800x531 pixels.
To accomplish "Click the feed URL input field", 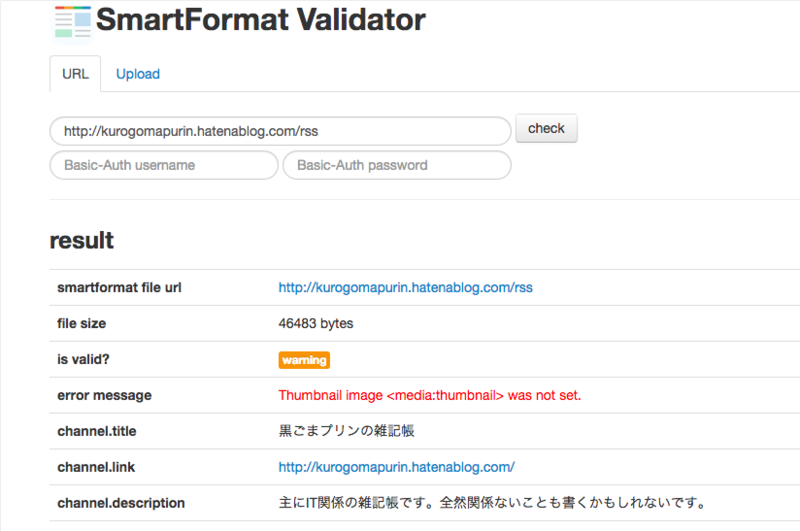I will 280,131.
